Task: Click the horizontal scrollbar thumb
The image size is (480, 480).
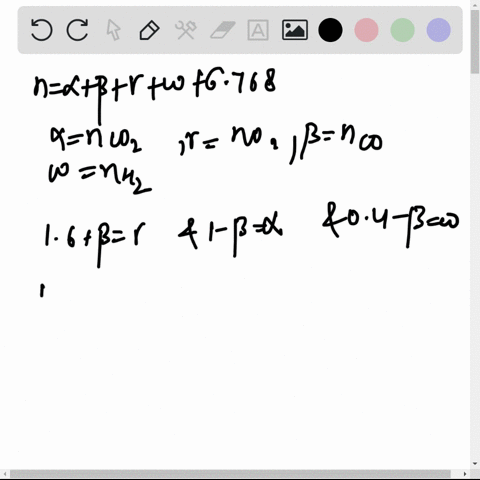Action: click(x=230, y=474)
